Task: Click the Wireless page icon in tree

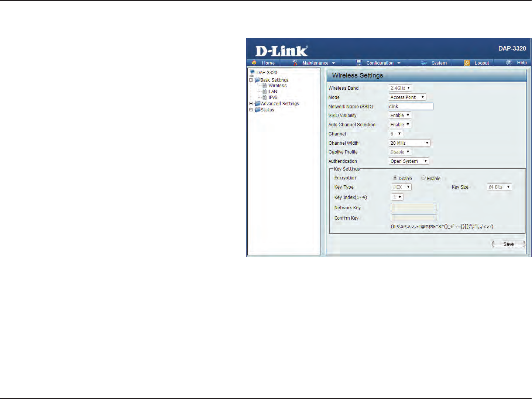Action: pyautogui.click(x=264, y=86)
